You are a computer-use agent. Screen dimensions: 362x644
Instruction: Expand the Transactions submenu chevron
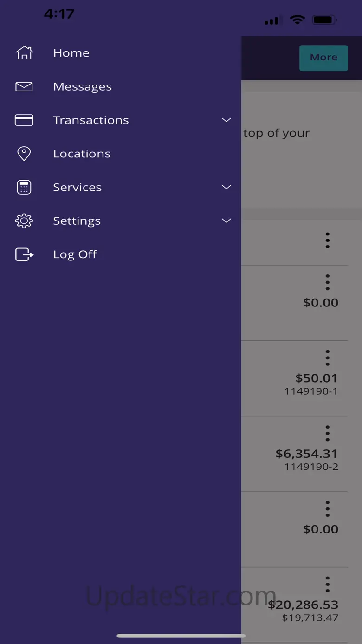coord(226,120)
